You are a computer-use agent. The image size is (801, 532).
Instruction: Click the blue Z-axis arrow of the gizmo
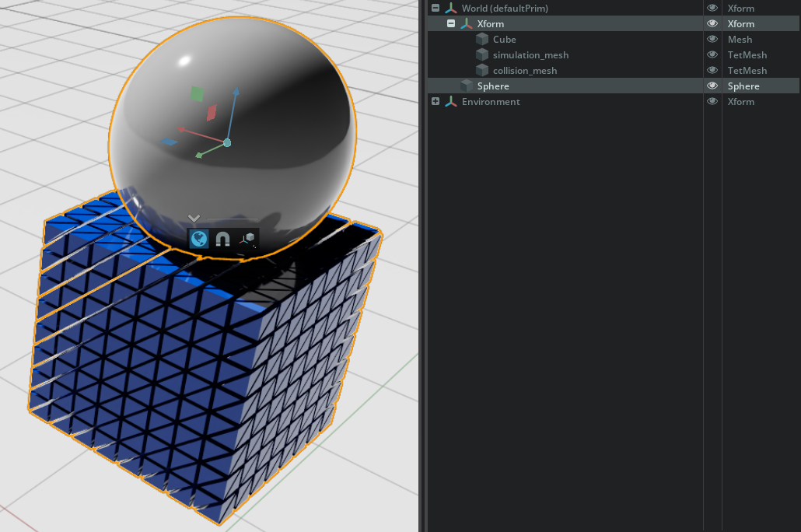click(235, 97)
